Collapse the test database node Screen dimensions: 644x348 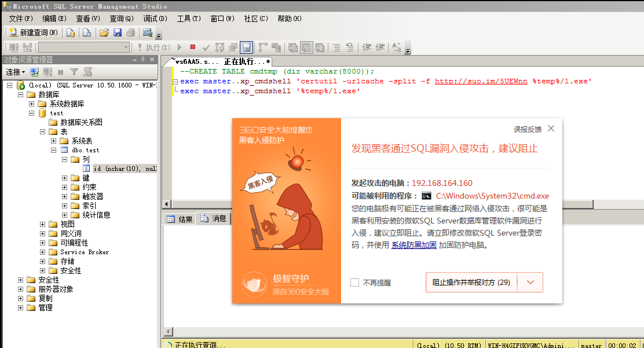[32, 113]
